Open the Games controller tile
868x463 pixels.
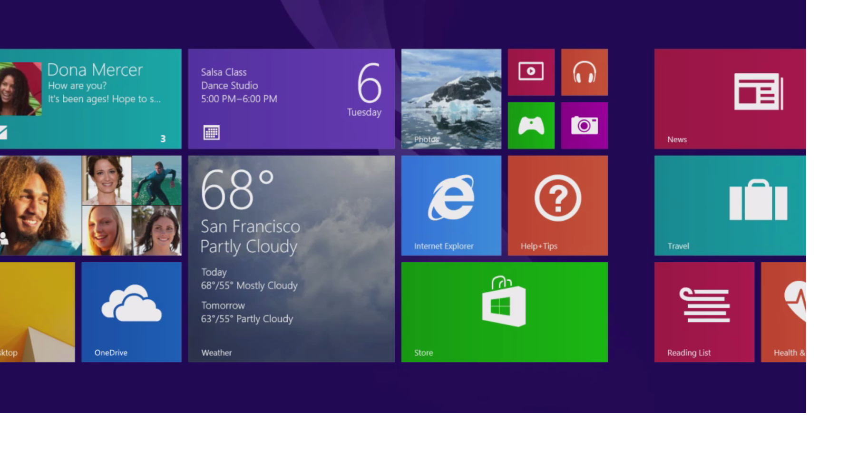(x=531, y=126)
